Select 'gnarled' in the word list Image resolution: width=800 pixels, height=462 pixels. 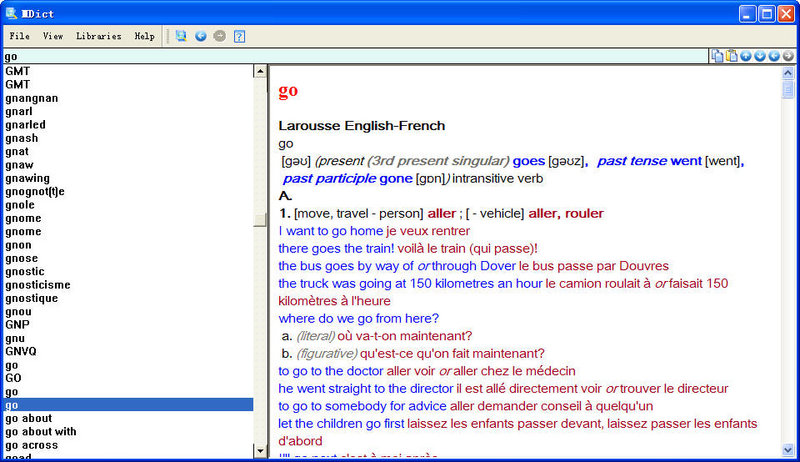pos(26,125)
